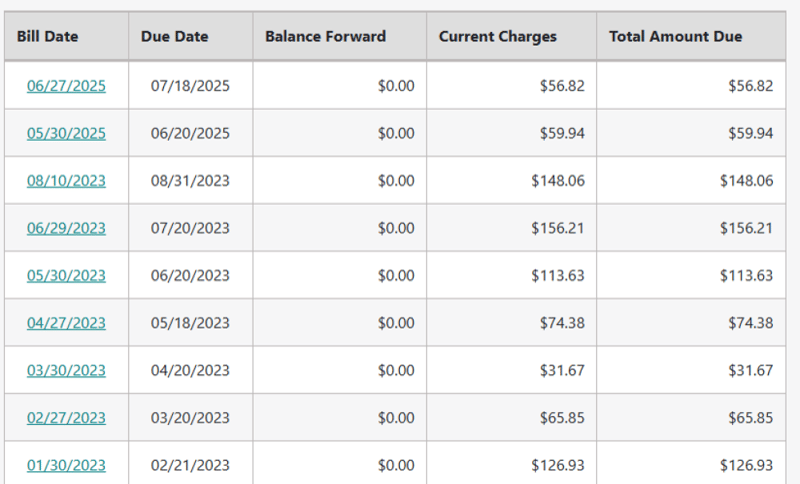
Task: Click the 07/18/2025 due date cell
Action: click(190, 86)
